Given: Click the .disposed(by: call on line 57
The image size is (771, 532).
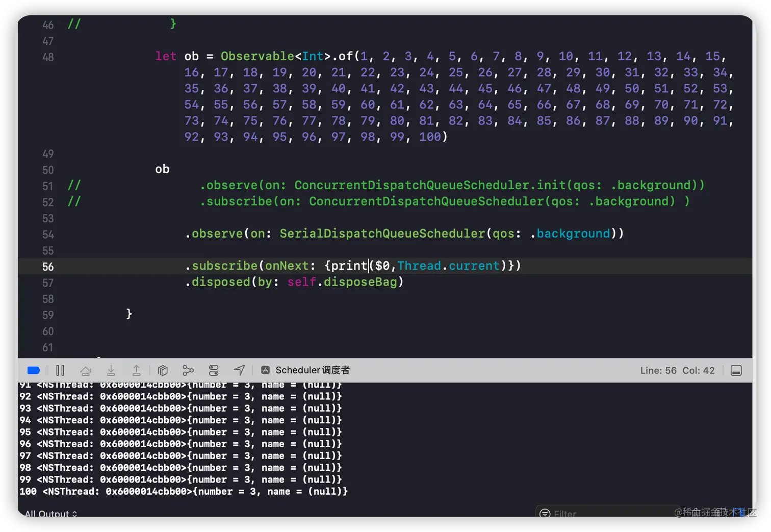Looking at the screenshot, I should pos(232,282).
